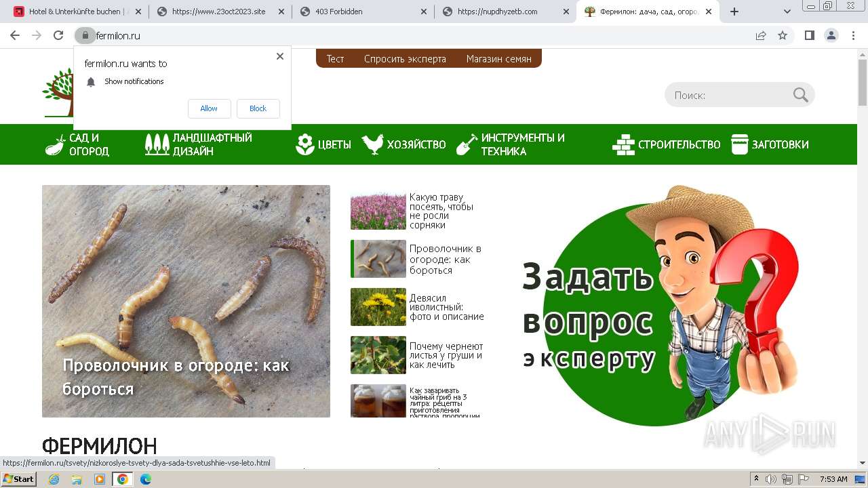
Task: Open the yellow dandelion flower thumbnail
Action: coord(378,307)
